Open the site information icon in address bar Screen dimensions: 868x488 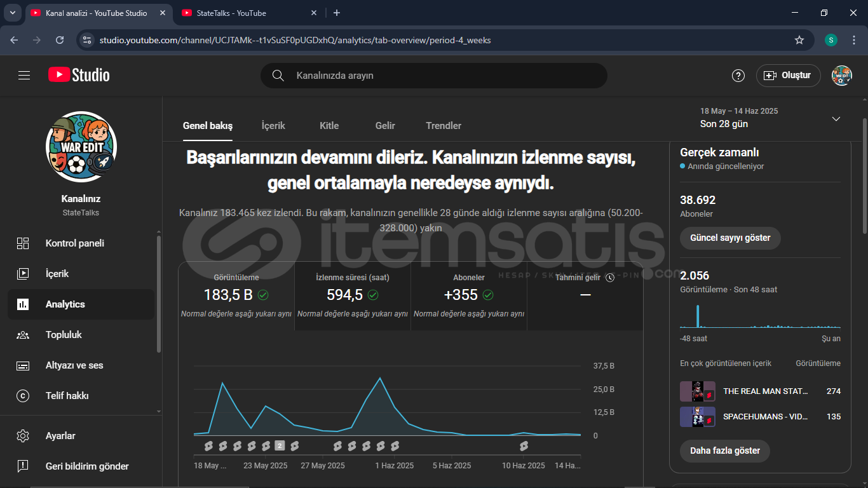tap(88, 40)
